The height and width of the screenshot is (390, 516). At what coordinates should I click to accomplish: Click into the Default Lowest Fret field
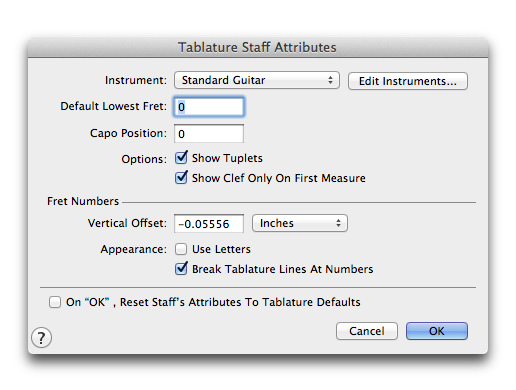click(x=209, y=107)
